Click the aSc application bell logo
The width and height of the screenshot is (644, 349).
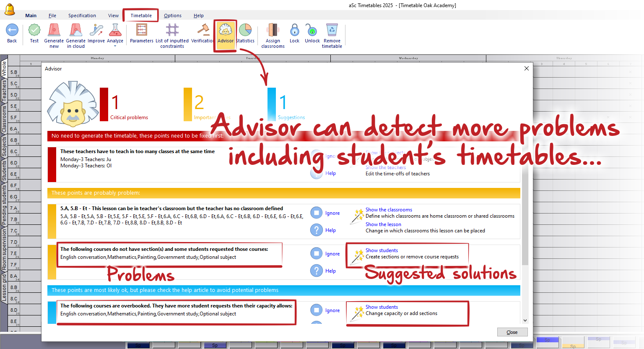[x=9, y=9]
